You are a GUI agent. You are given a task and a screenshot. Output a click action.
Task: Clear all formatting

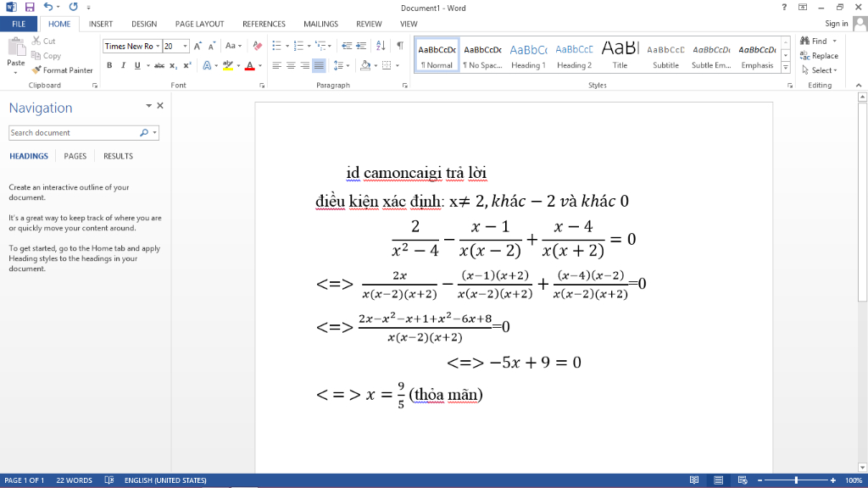[x=258, y=46]
